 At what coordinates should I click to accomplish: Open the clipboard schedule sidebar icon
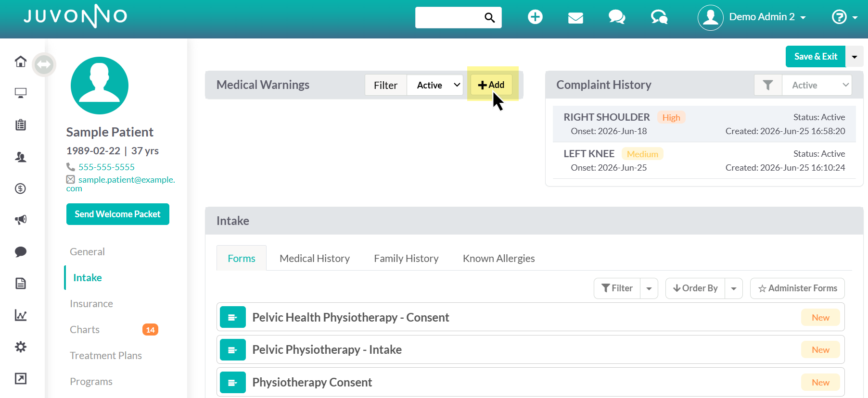20,125
